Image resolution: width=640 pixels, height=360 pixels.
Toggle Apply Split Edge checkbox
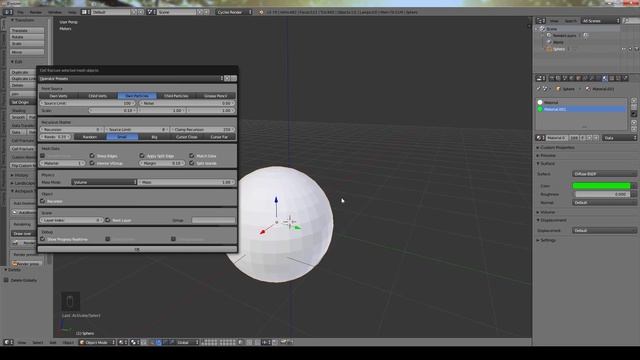142,156
